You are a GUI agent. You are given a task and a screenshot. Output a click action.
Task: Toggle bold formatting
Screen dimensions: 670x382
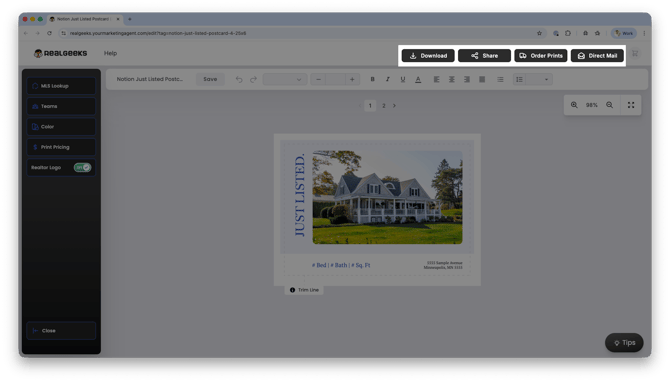(373, 79)
